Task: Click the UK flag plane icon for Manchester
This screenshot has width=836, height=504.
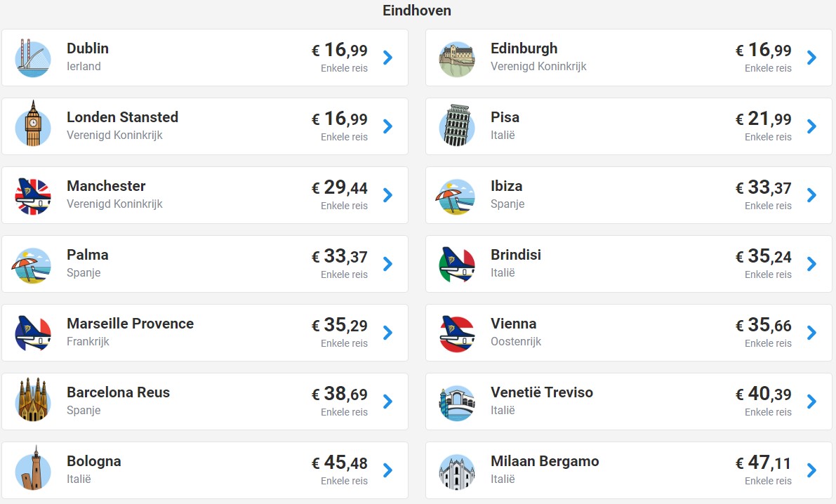Action: pos(33,196)
